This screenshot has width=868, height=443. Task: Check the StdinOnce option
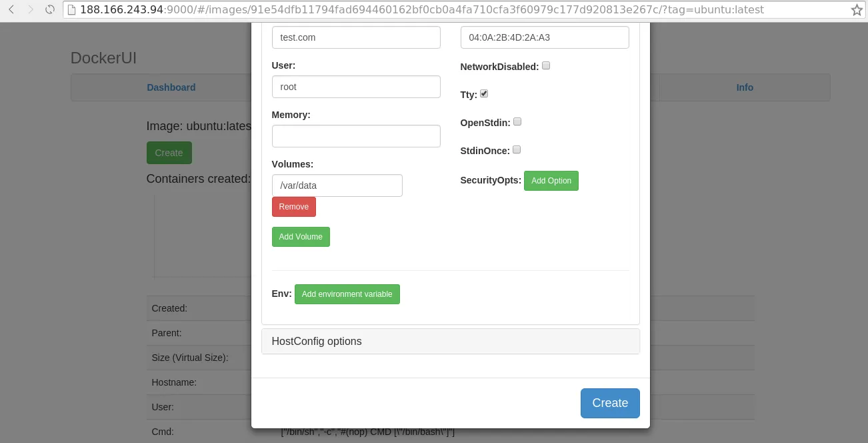click(x=517, y=149)
